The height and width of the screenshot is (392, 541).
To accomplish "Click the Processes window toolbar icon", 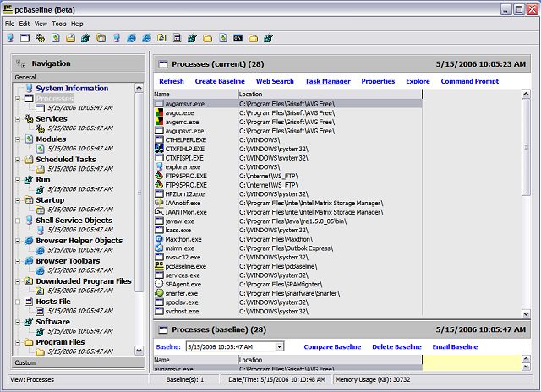I will [25, 39].
